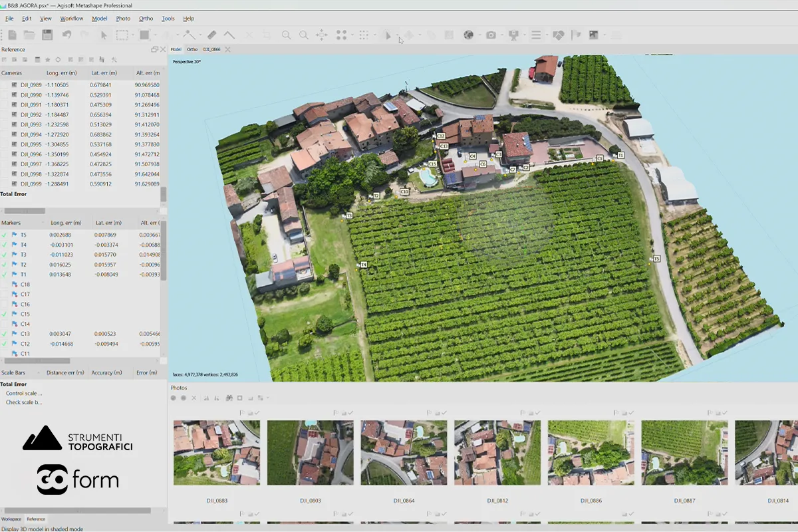Save the project with the floppy icon
Viewport: 798px width, 532px height.
click(x=47, y=35)
